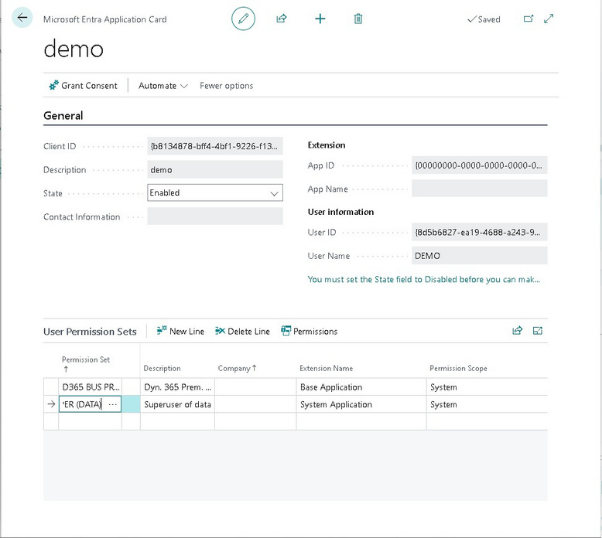
Task: Click New Line in User Permission Sets
Action: coord(180,331)
